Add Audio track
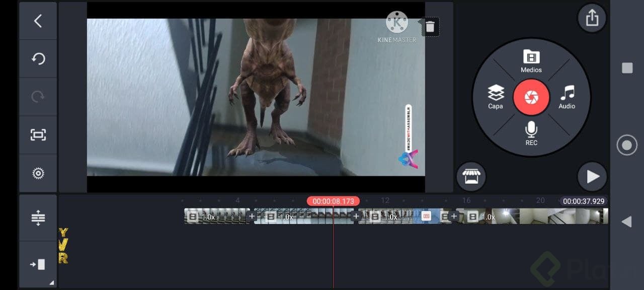644x290 pixels. [567, 98]
